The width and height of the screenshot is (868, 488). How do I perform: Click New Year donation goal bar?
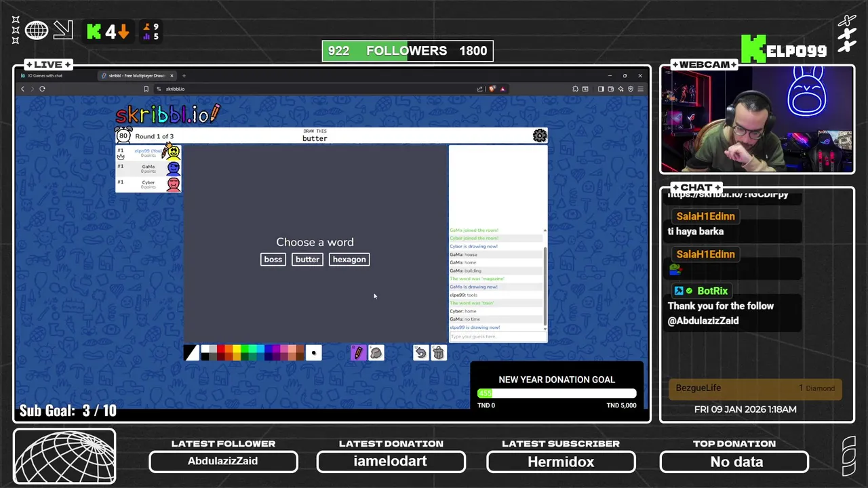557,393
